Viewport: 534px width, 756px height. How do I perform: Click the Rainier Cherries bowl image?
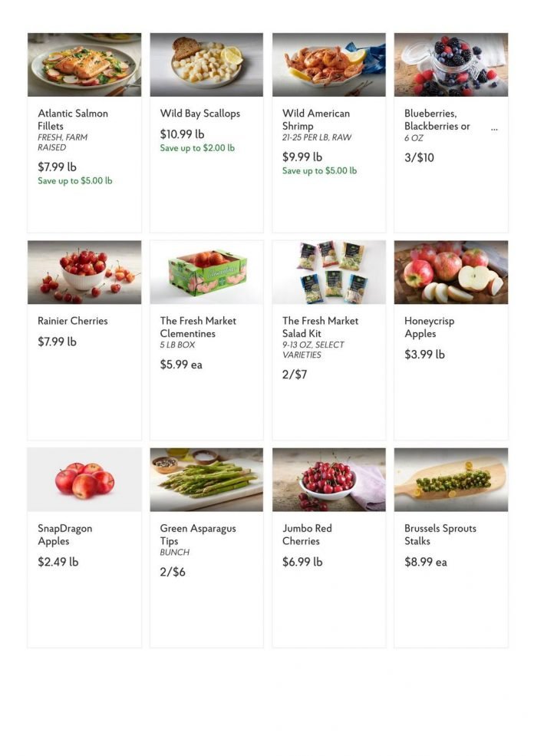click(84, 272)
